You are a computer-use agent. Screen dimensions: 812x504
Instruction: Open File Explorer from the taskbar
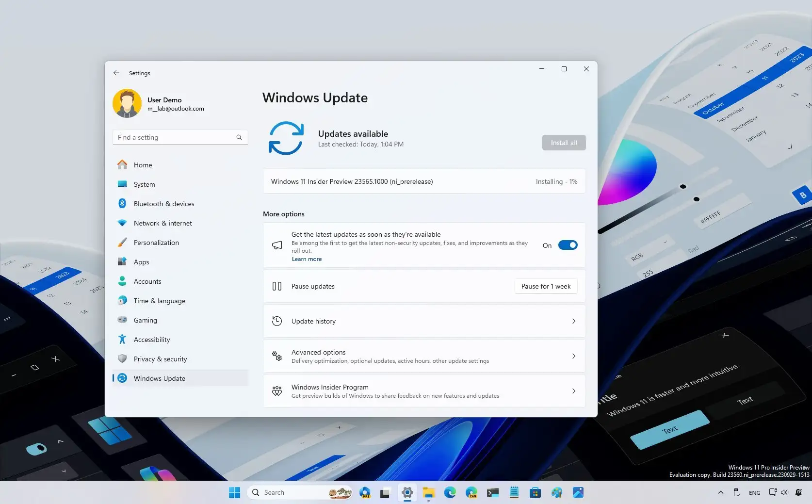click(428, 492)
